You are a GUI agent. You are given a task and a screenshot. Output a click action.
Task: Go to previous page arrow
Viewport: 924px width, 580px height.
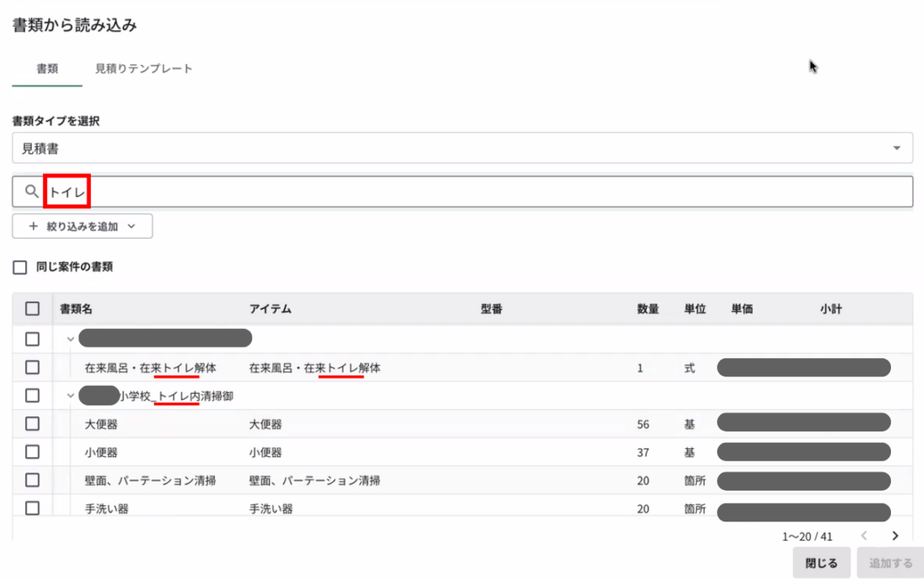click(864, 535)
